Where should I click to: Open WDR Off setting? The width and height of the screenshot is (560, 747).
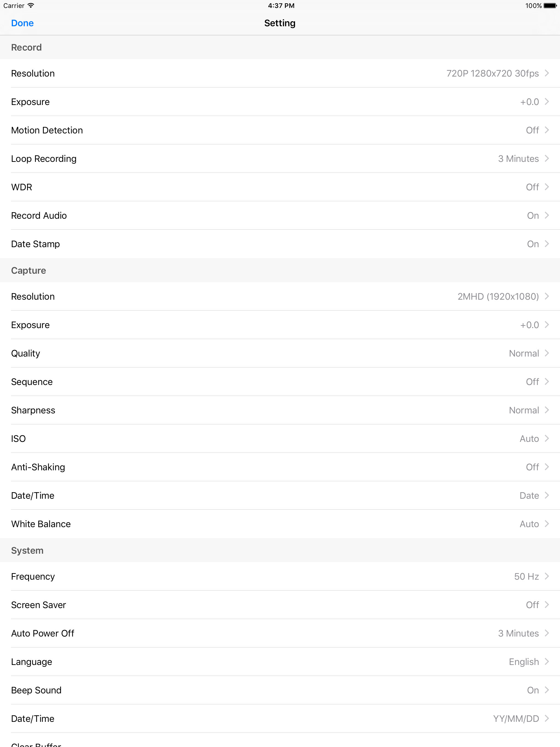point(280,187)
